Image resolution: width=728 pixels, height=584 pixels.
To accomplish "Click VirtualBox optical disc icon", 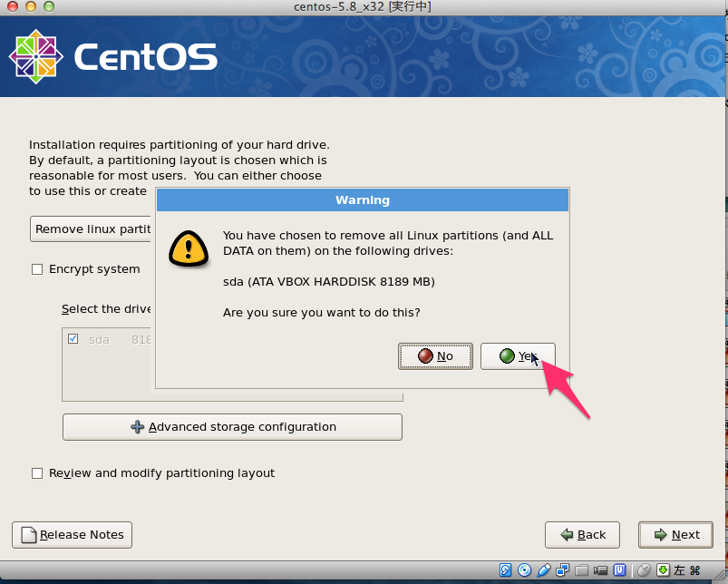I will [x=525, y=570].
